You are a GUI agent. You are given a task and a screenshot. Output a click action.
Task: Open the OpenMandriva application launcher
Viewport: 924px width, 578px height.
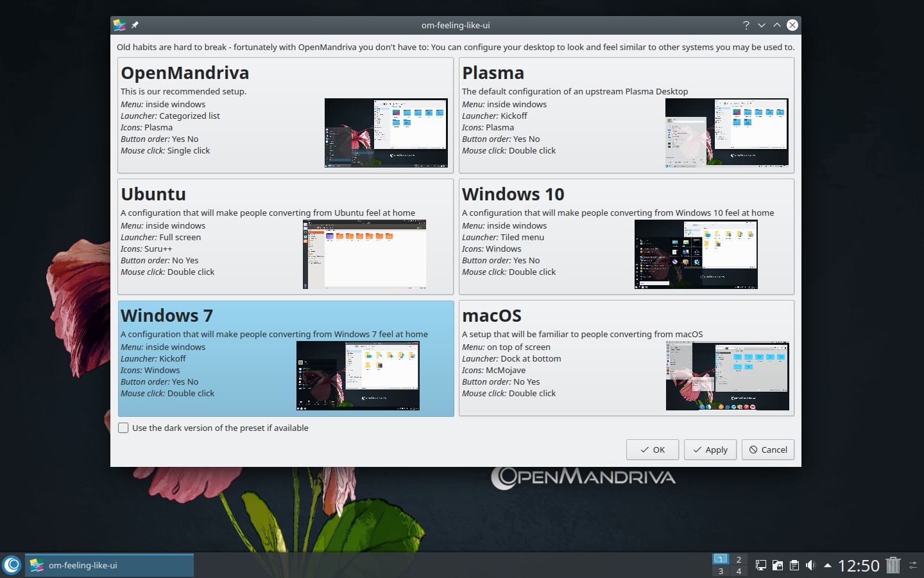tap(12, 565)
